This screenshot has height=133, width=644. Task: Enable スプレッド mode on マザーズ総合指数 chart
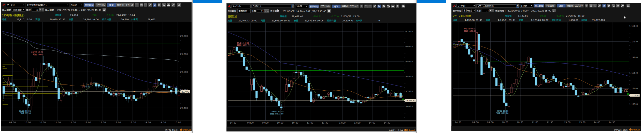click(x=579, y=6)
